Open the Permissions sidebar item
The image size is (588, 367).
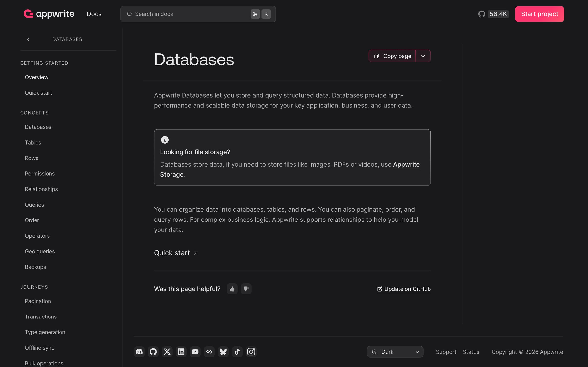click(40, 174)
